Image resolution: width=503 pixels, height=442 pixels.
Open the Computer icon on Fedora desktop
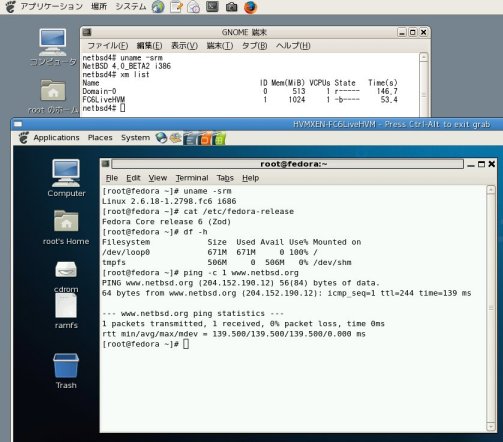[66, 178]
